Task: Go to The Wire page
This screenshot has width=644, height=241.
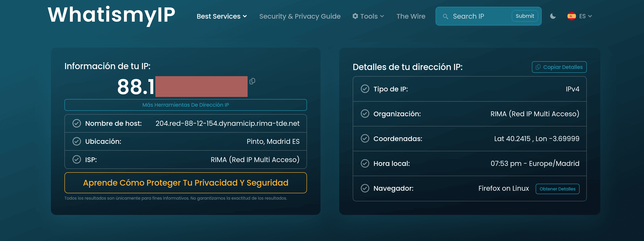Action: tap(411, 16)
